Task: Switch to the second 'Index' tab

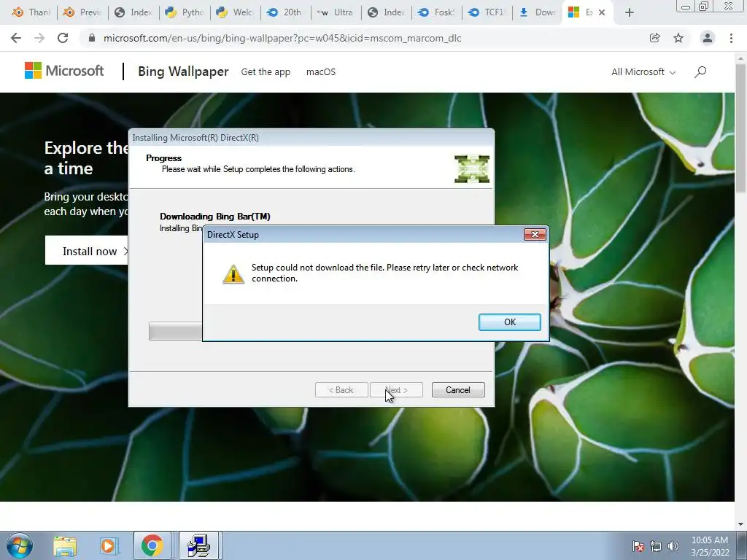Action: (387, 12)
